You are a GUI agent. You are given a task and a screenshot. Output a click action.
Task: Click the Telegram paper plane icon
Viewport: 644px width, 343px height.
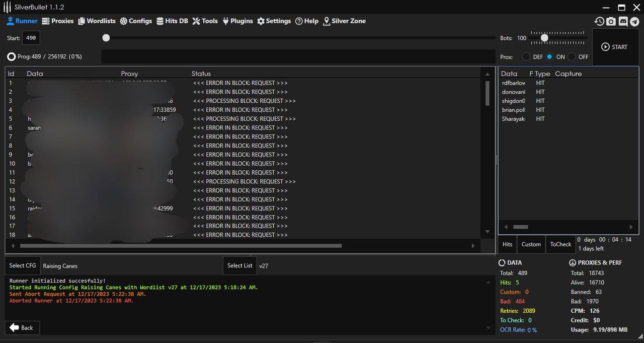click(635, 21)
